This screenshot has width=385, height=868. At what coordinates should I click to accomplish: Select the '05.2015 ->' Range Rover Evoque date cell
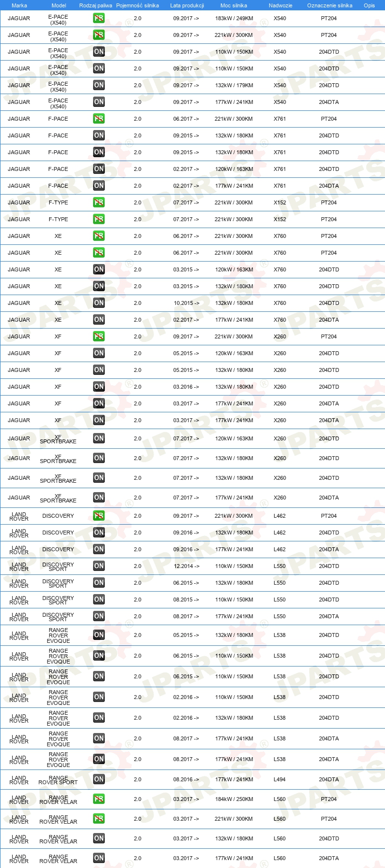(187, 635)
